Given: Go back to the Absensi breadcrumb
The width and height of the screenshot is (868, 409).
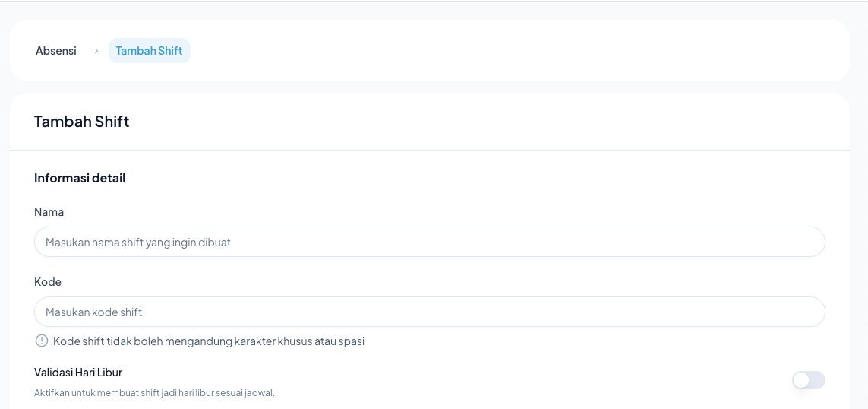Looking at the screenshot, I should 56,51.
